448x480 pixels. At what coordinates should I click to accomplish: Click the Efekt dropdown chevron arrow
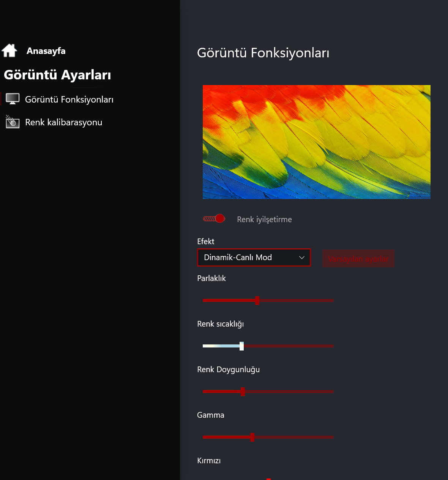pos(302,257)
